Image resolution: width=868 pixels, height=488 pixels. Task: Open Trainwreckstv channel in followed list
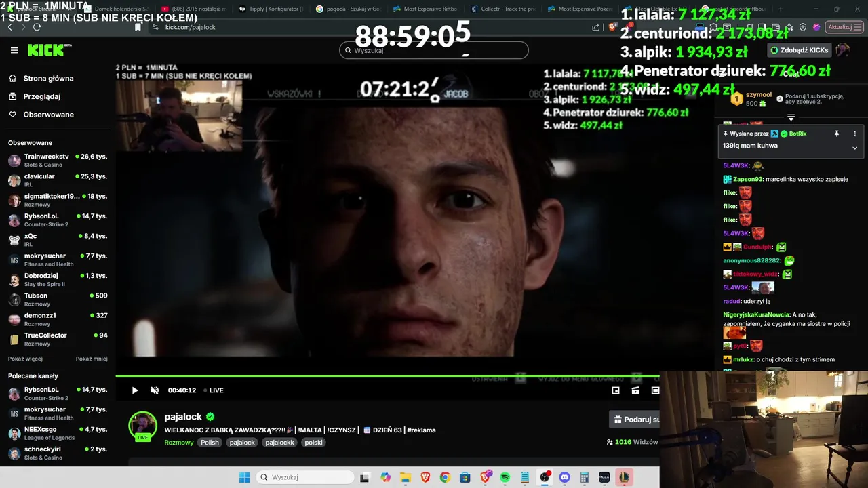[58, 160]
